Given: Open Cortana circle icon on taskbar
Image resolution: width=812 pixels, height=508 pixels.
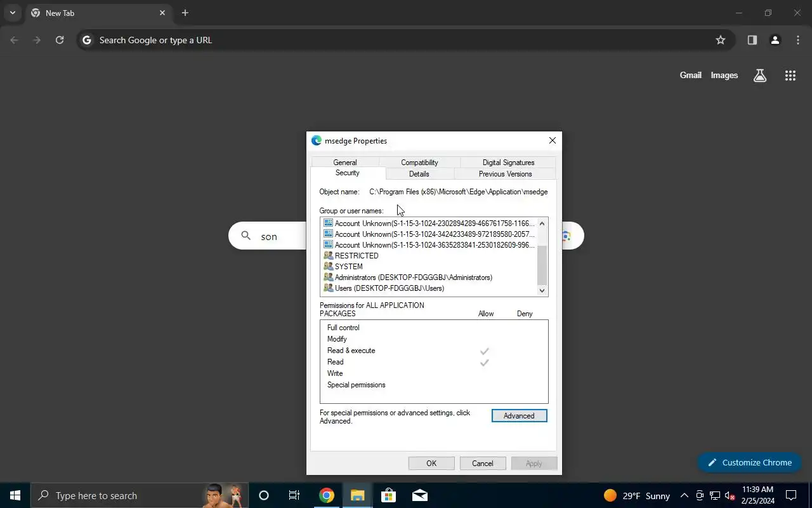Looking at the screenshot, I should 264,495.
